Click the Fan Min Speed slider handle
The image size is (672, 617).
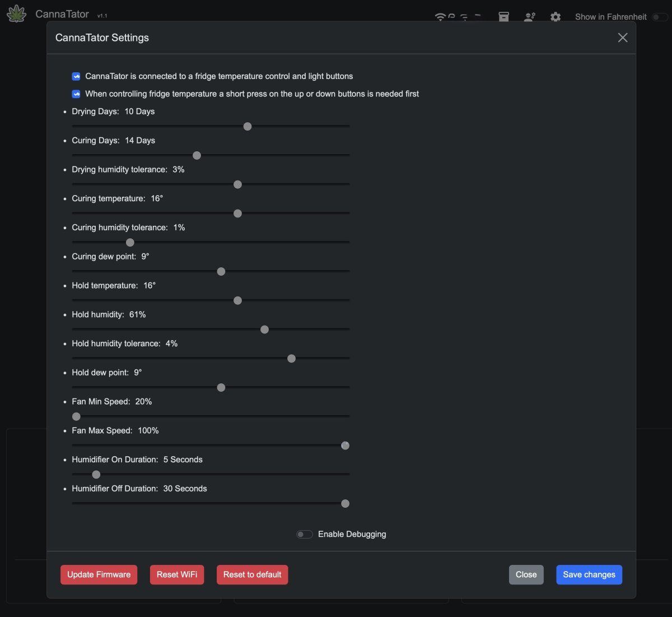click(76, 417)
